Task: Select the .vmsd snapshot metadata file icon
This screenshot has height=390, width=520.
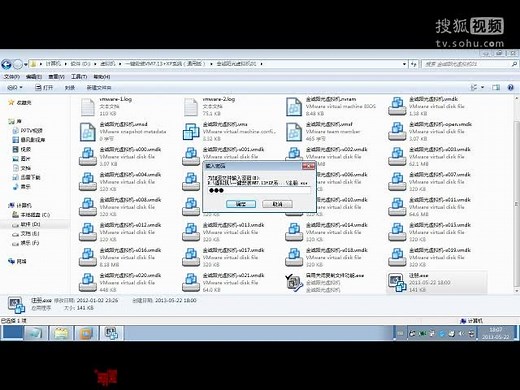Action: (x=88, y=132)
